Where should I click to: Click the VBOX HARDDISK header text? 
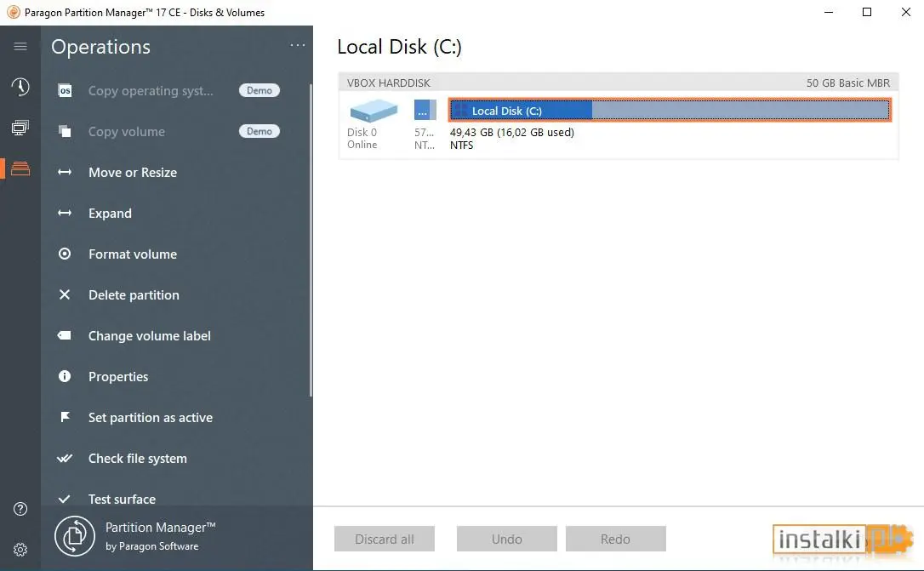coord(388,83)
